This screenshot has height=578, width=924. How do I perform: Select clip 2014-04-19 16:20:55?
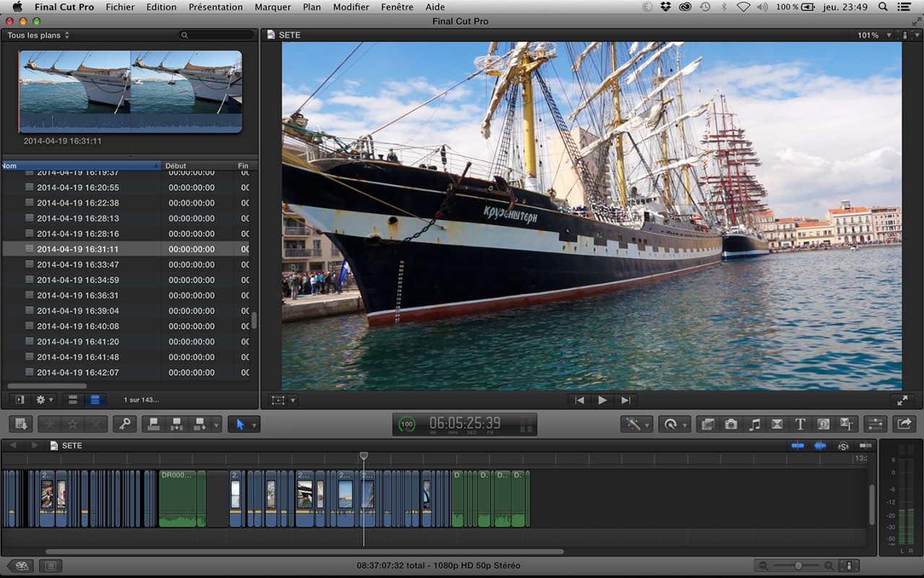[x=126, y=187]
